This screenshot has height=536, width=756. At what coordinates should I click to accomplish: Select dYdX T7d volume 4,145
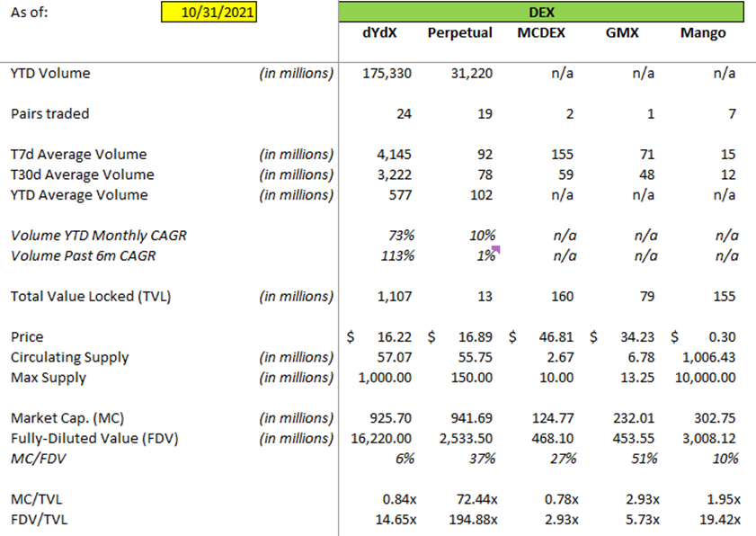(394, 155)
